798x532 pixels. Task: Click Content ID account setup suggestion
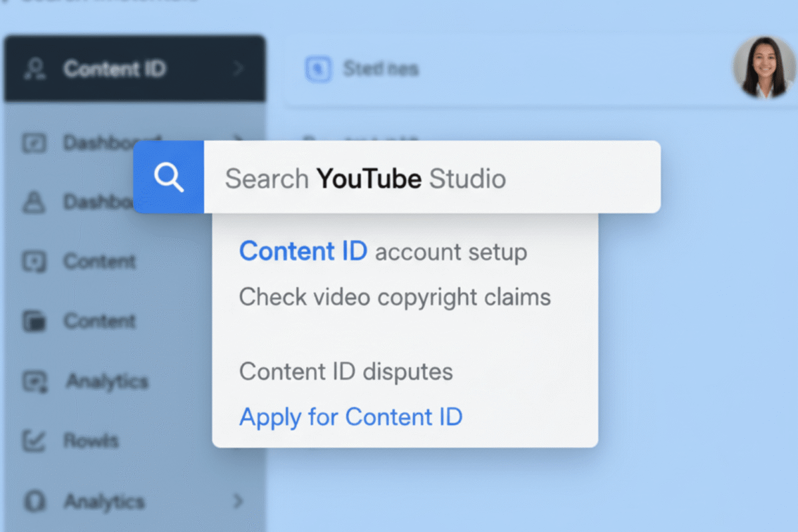point(383,251)
